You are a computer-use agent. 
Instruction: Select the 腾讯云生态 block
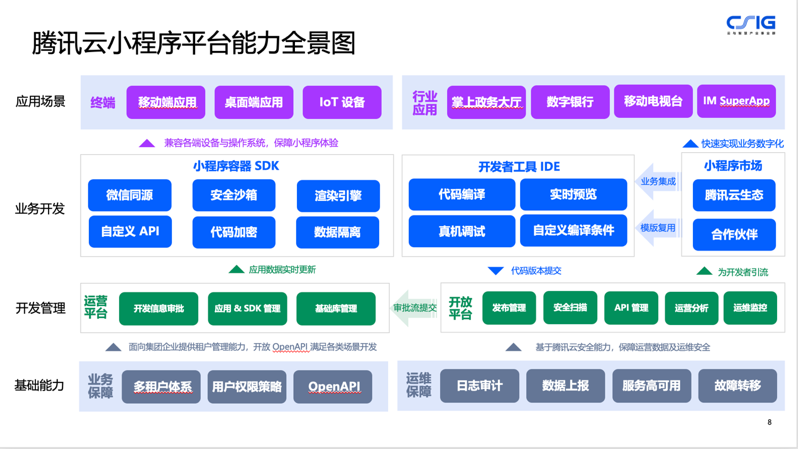[734, 195]
